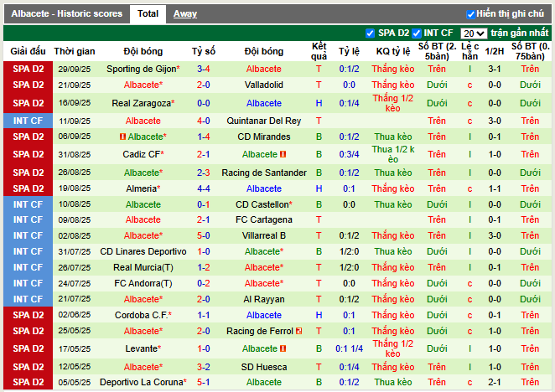This screenshot has height=392, width=555.
Task: Click Thua 1/2 kèo in Cadiz CF row
Action: coord(393,154)
